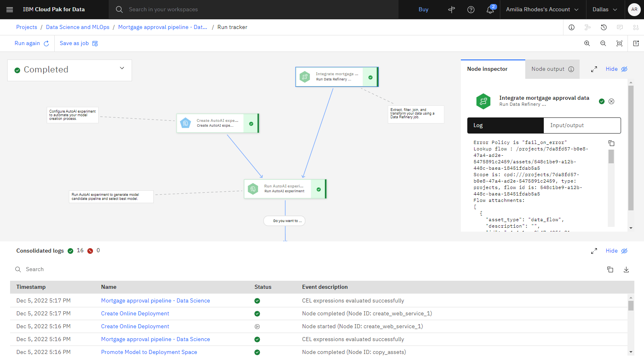The height and width of the screenshot is (362, 644).
Task: Open the Dallas region dropdown
Action: click(x=605, y=9)
